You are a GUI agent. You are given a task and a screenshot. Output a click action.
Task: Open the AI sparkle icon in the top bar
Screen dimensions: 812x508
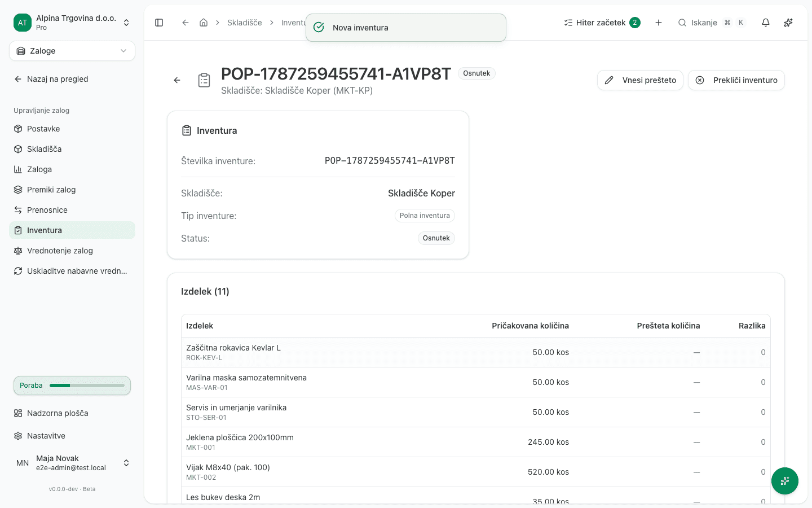coord(788,23)
